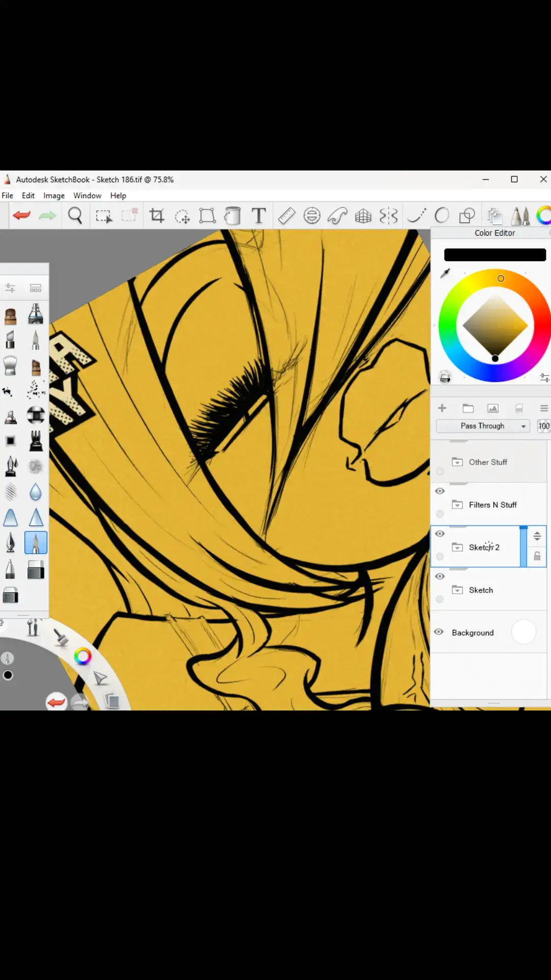Expand the Other Stuff layer group
The width and height of the screenshot is (551, 980).
click(458, 462)
